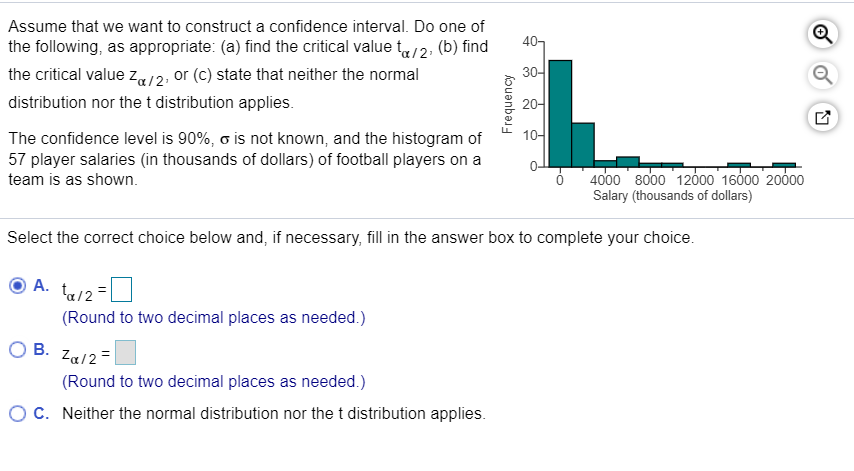Click the tallest histogram bar near zero
Viewport: 854px width, 471px height.
pyautogui.click(x=560, y=113)
